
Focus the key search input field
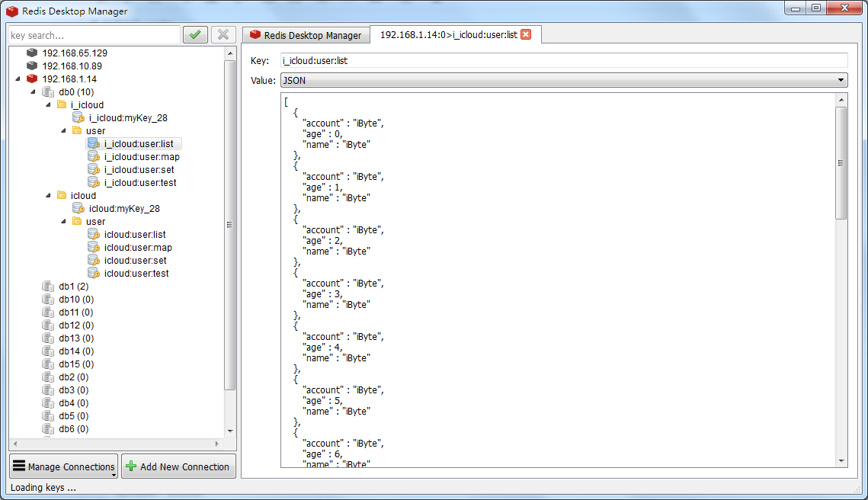click(x=94, y=35)
